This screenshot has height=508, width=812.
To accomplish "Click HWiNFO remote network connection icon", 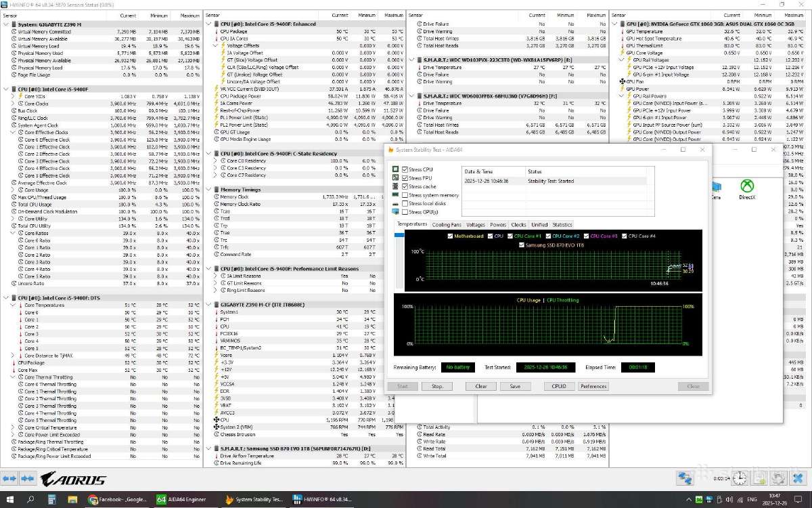I will click(x=685, y=478).
